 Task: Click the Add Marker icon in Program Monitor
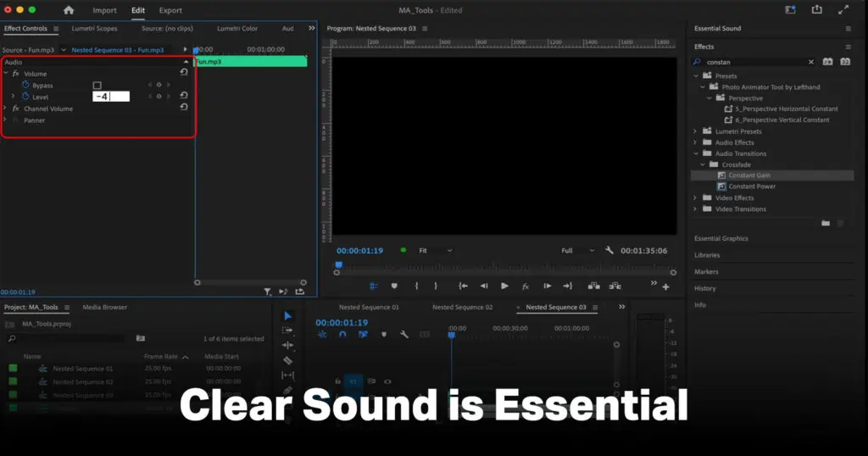pos(394,286)
